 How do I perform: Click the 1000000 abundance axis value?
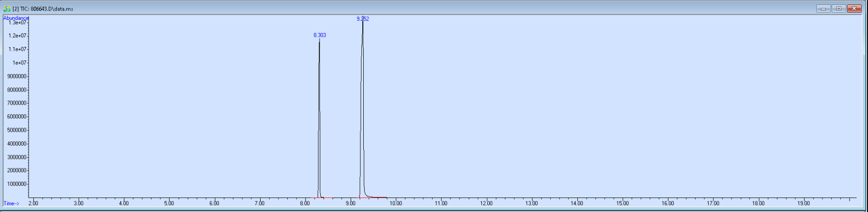click(x=18, y=184)
